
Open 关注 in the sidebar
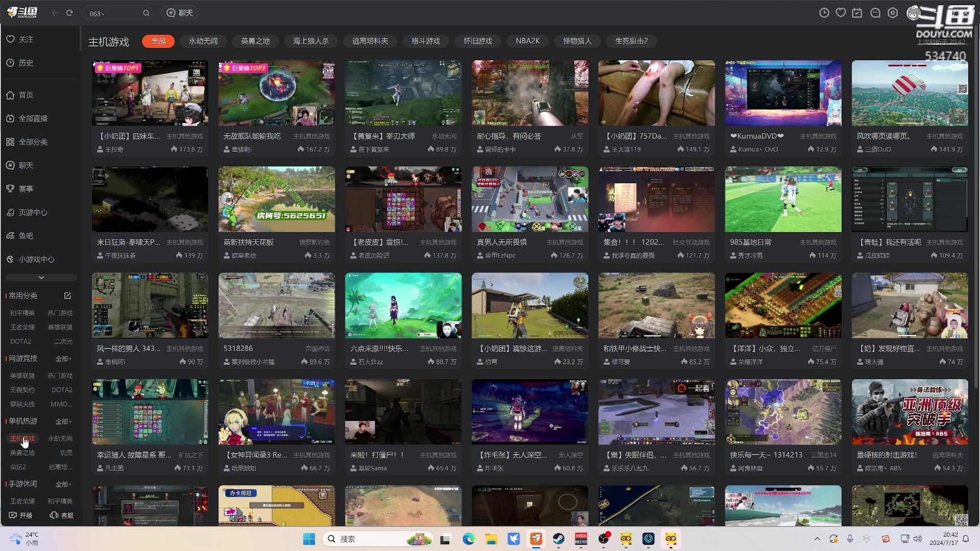(20, 39)
